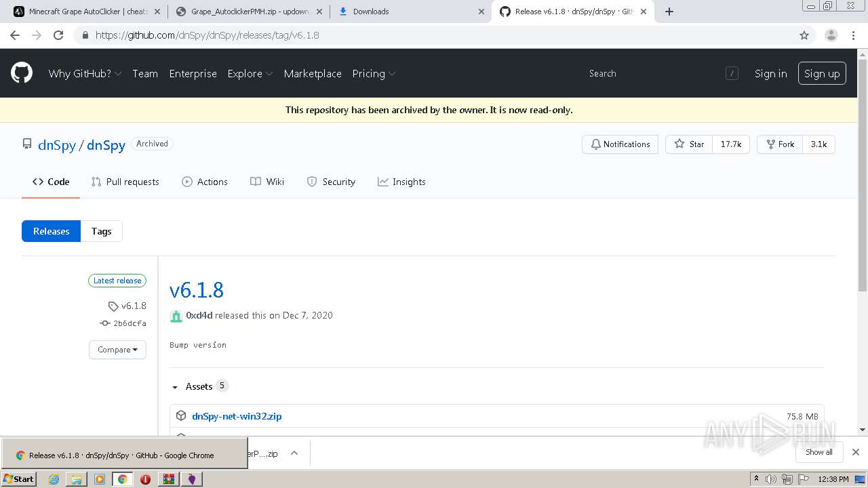Screen dimensions: 868x488
Task: Click the Sign up button
Action: [822, 74]
